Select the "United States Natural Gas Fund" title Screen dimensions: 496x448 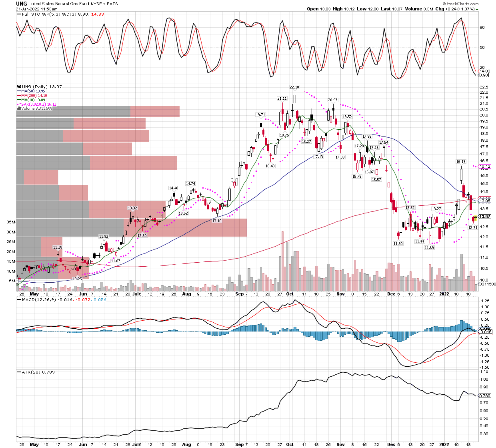click(x=59, y=4)
